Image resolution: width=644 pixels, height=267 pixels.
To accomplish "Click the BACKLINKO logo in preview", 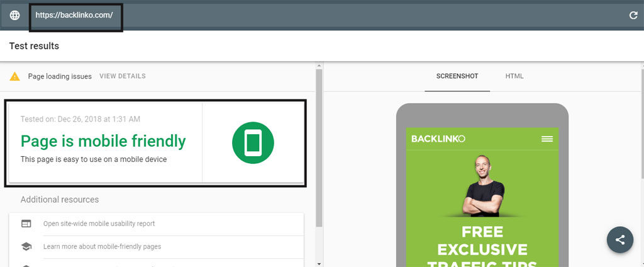I will click(438, 139).
